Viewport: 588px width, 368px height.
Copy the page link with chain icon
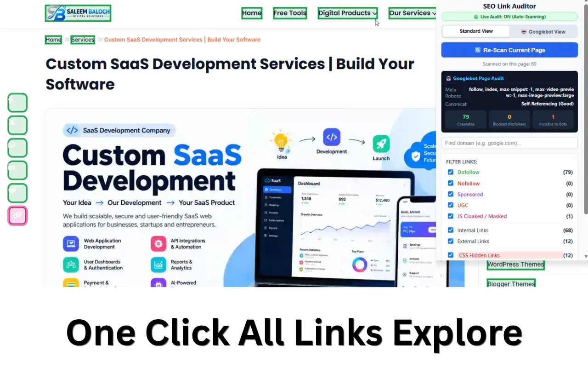tap(17, 216)
